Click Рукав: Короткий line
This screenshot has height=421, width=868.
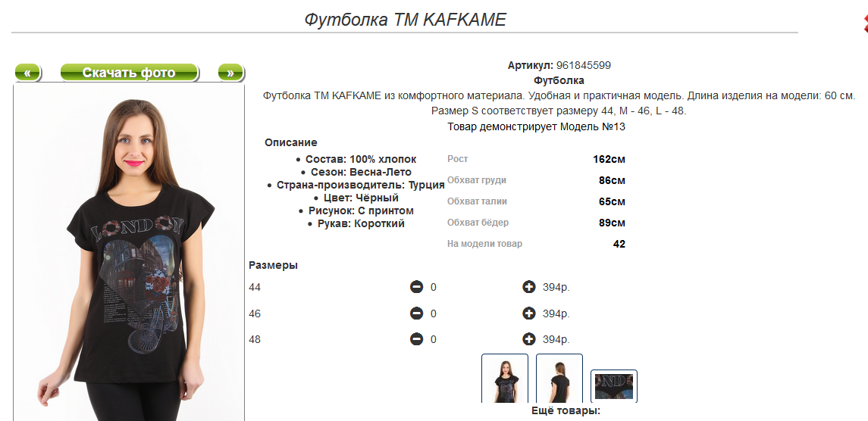361,223
